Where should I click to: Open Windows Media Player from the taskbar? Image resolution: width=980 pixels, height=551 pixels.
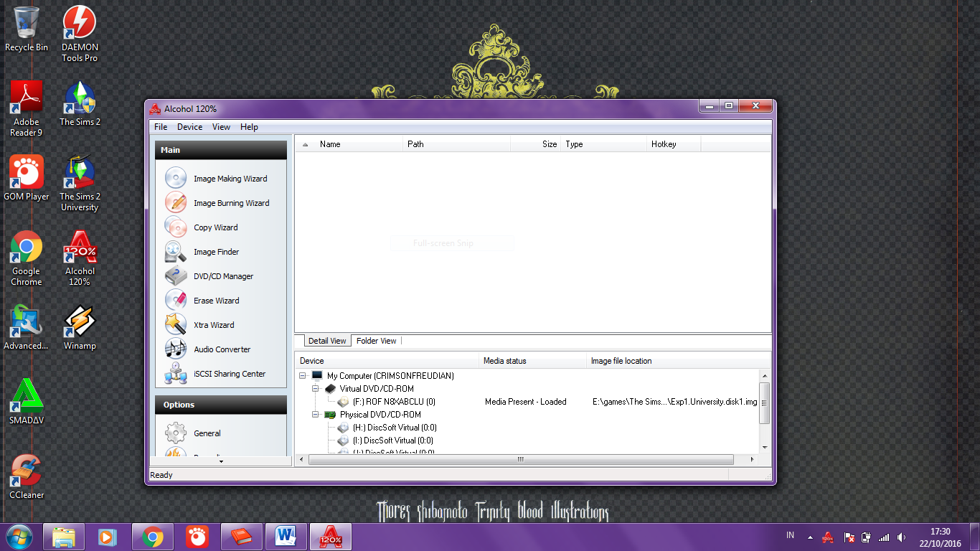(x=108, y=537)
